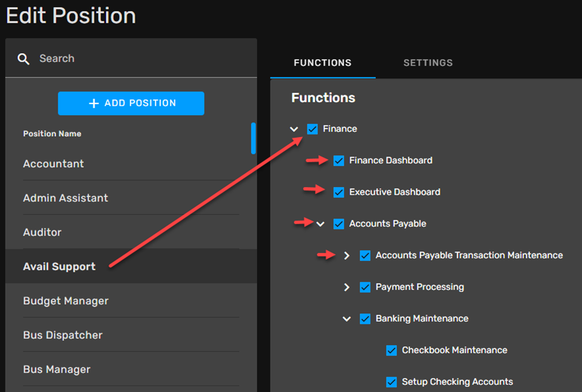The width and height of the screenshot is (582, 392).
Task: Uncheck the Setup Checking Accounts checkbox
Action: tap(391, 382)
